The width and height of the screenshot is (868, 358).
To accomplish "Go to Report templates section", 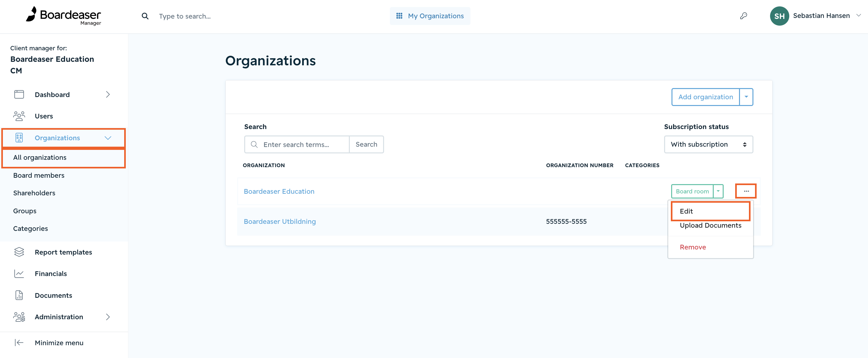I will [63, 252].
